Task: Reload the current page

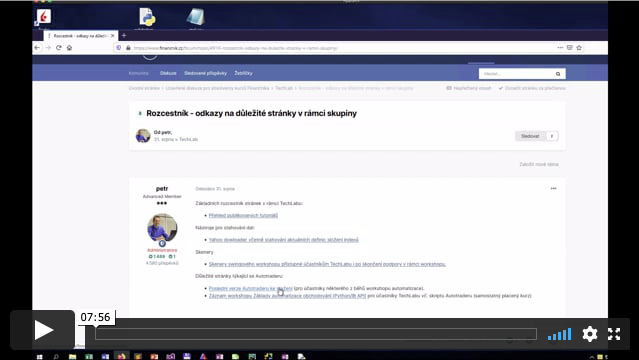Action: coord(59,48)
